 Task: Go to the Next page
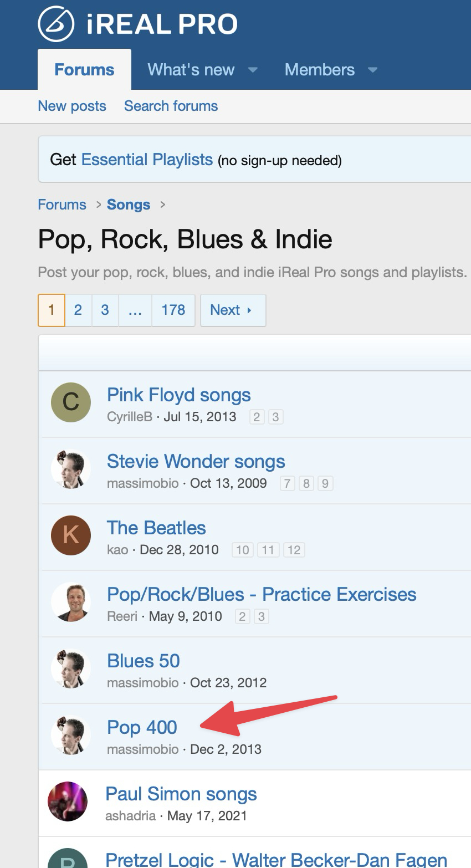pyautogui.click(x=232, y=310)
